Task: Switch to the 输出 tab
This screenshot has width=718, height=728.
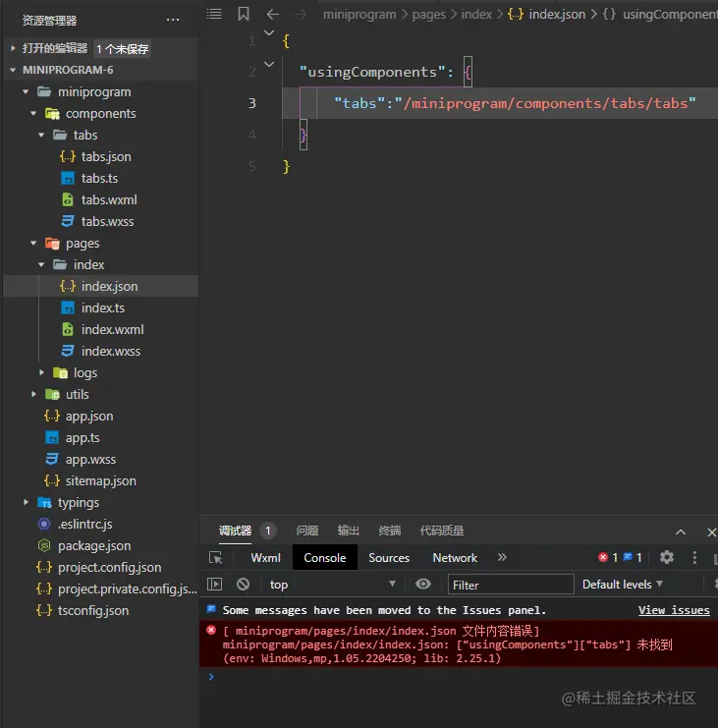Action: 349,531
